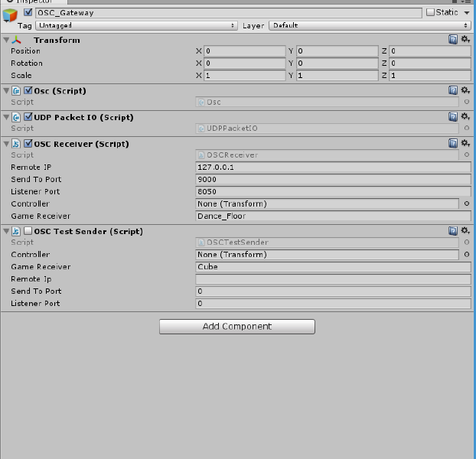Click the Remote IP field with 127.0.0.1
476x459 pixels.
(x=333, y=167)
